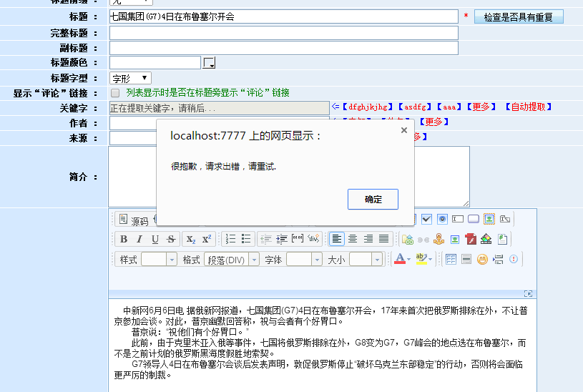Open the title color picker swatch
Screen dimensions: 583x392
(209, 63)
